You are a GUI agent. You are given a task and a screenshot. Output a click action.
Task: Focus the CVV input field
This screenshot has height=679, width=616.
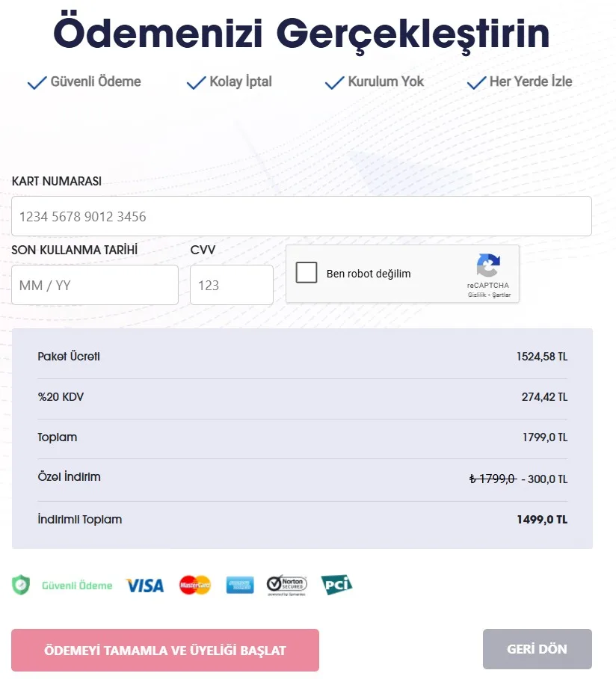click(232, 285)
